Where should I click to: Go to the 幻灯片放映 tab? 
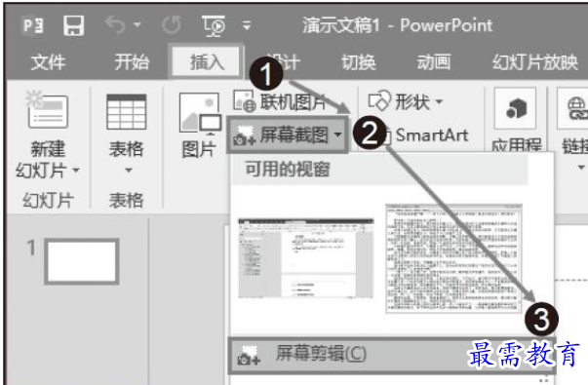tap(535, 61)
